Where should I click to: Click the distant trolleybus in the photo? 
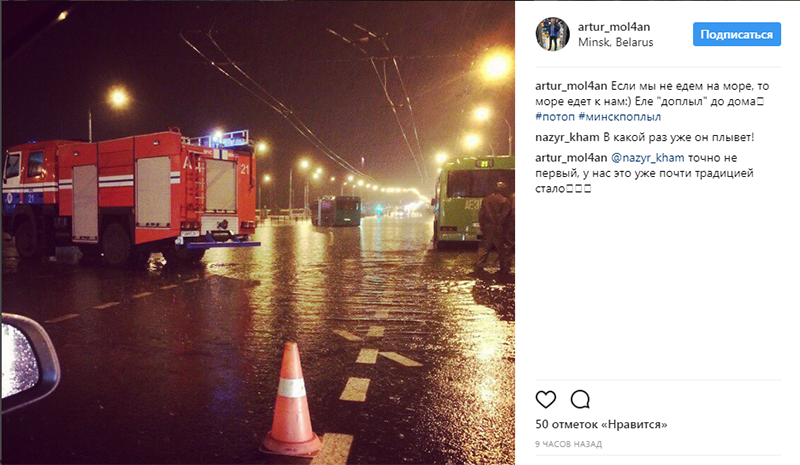(x=336, y=211)
